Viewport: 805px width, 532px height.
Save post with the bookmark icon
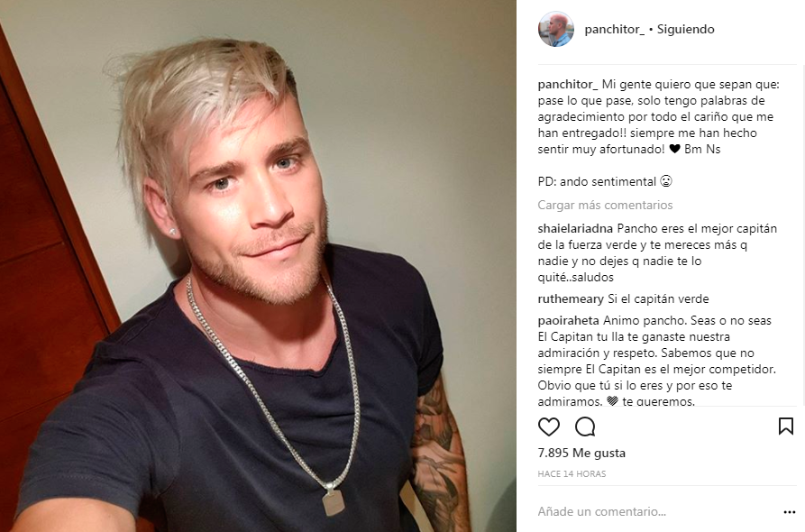[x=786, y=427]
